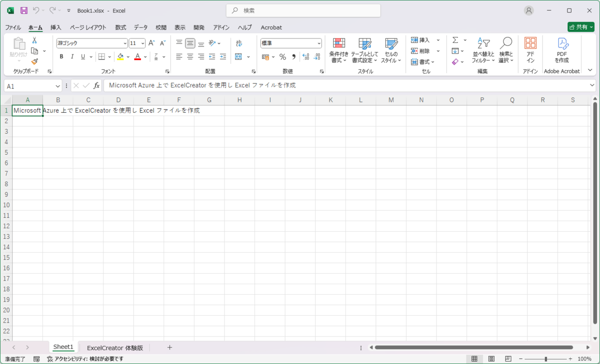Click the Undo arrow in title bar
Image resolution: width=600 pixels, height=364 pixels.
[x=36, y=10]
